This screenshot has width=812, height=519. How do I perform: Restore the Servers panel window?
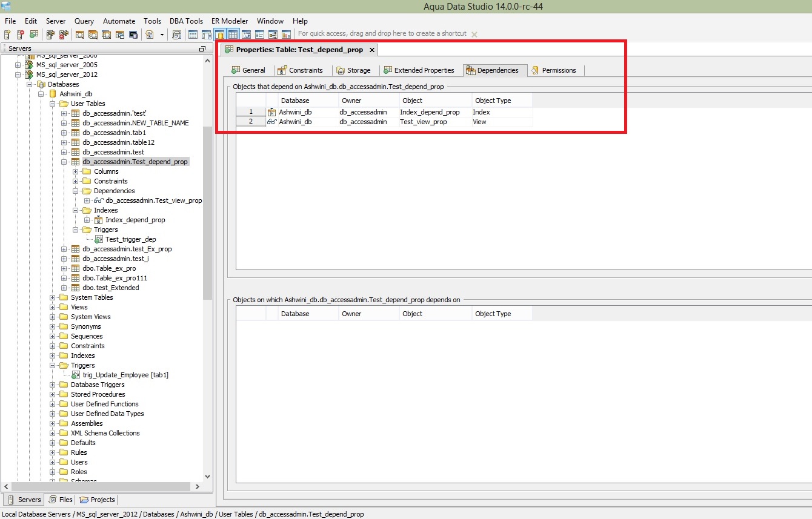202,49
